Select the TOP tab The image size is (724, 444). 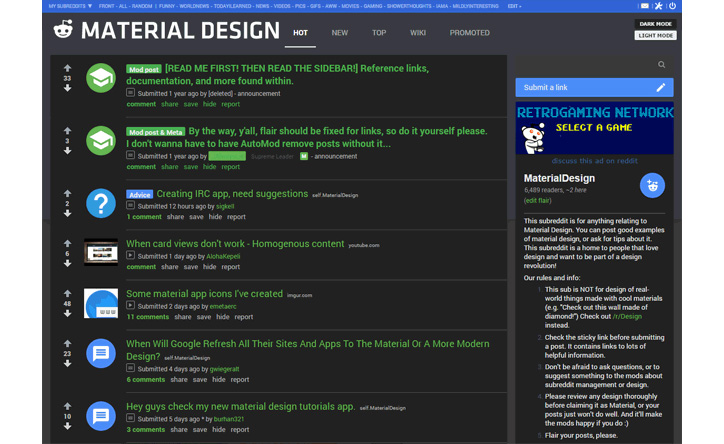(379, 33)
